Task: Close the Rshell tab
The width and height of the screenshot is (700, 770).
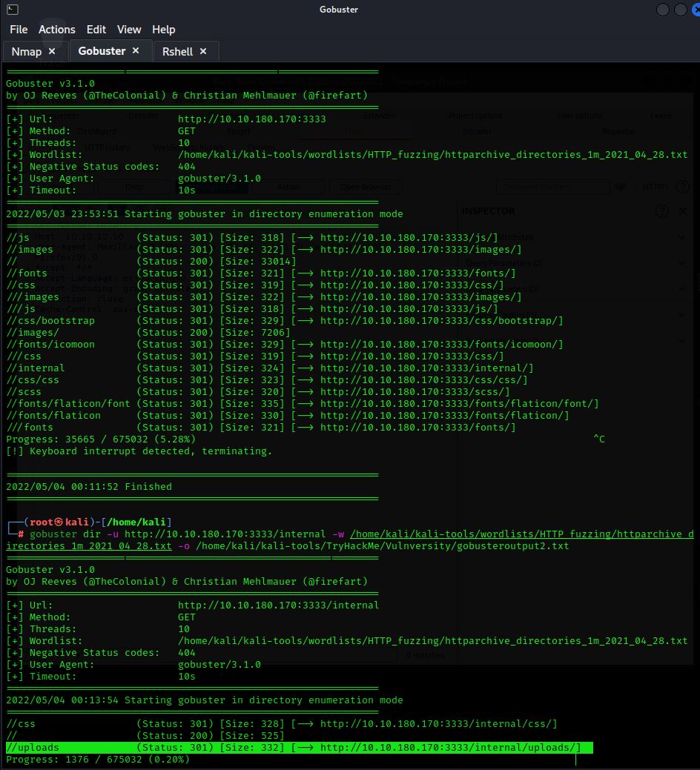Action: click(203, 51)
